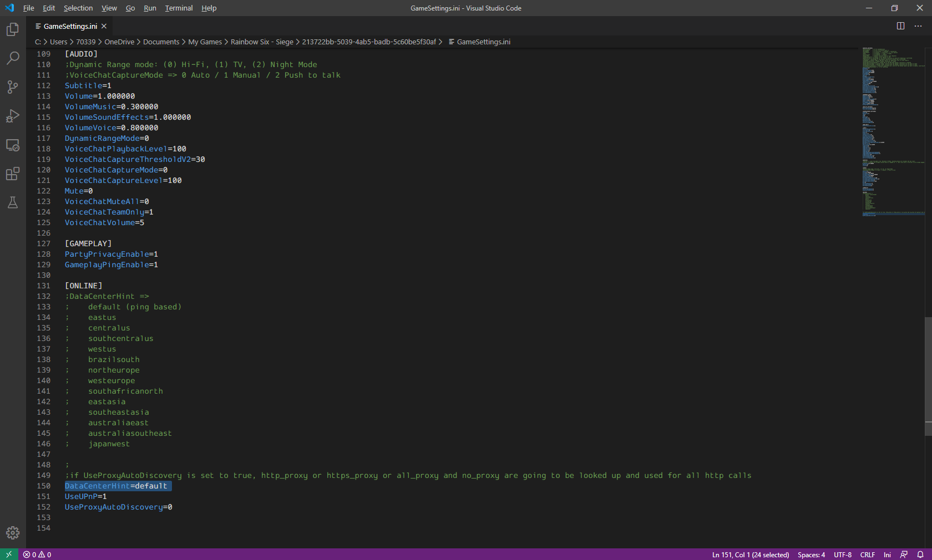932x560 pixels.
Task: Open the Explorer view in activity bar
Action: (13, 29)
